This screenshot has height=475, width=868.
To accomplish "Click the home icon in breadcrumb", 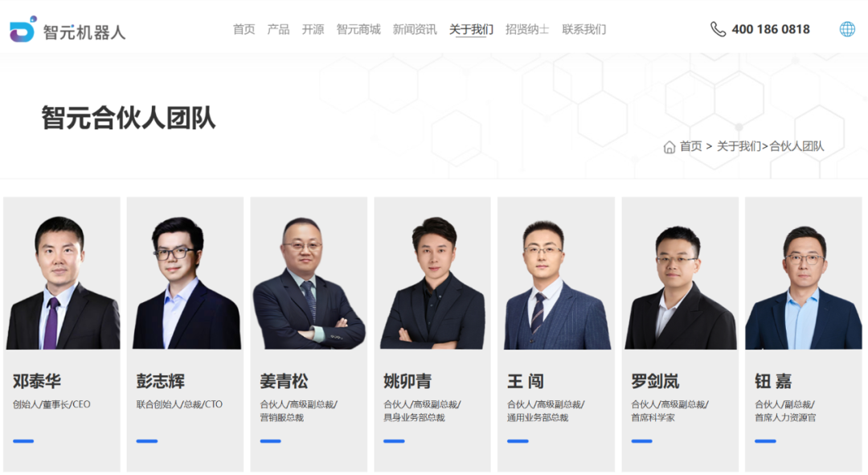I will [x=669, y=147].
